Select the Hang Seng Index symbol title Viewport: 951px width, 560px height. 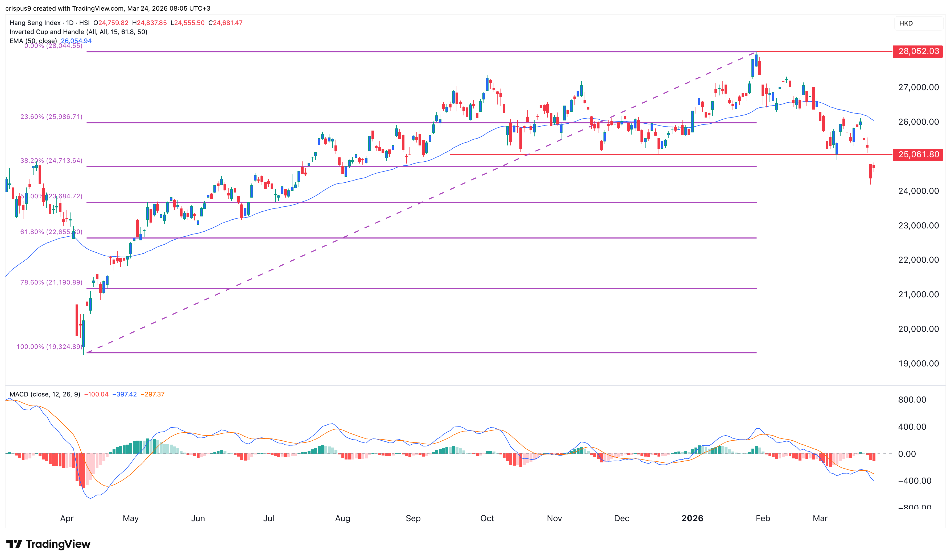[35, 23]
